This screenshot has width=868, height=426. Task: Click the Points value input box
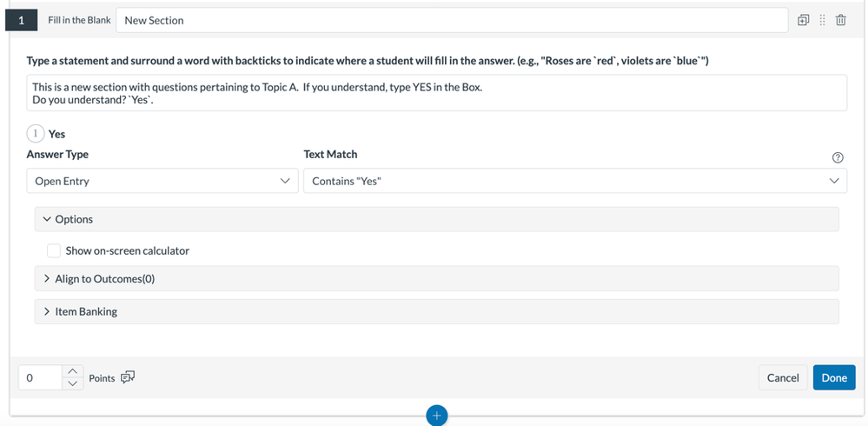point(41,377)
